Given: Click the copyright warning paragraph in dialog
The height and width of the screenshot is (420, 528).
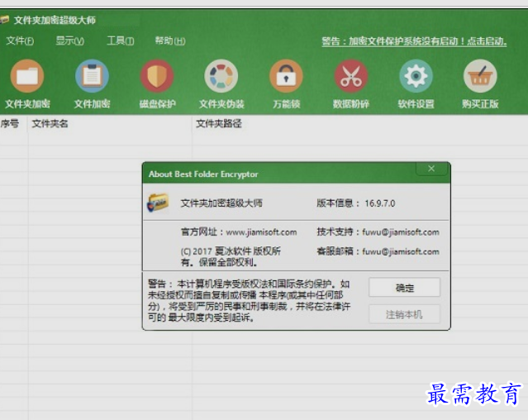Looking at the screenshot, I should click(x=250, y=300).
